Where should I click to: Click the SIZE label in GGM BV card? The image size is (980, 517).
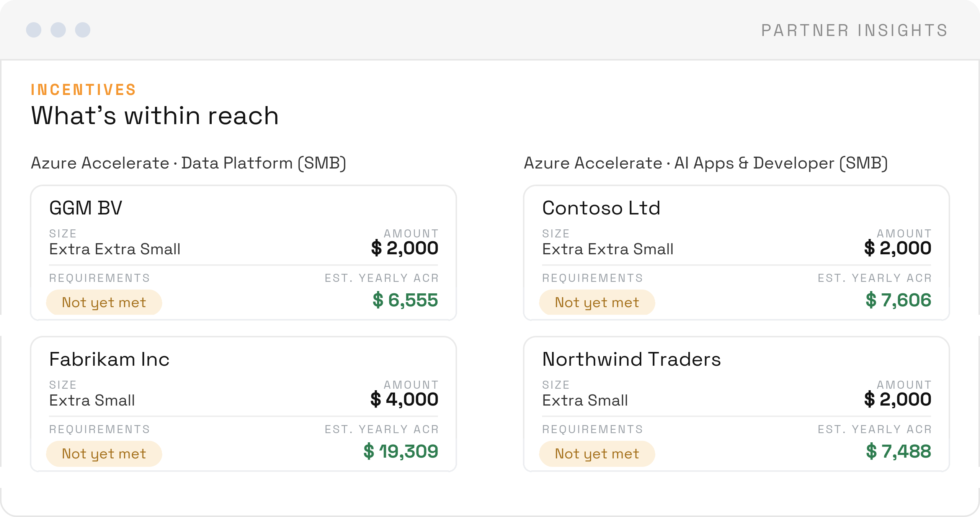pyautogui.click(x=63, y=234)
